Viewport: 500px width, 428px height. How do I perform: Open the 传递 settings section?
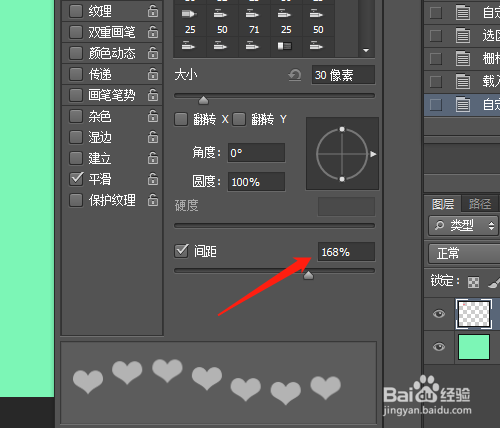tap(100, 74)
